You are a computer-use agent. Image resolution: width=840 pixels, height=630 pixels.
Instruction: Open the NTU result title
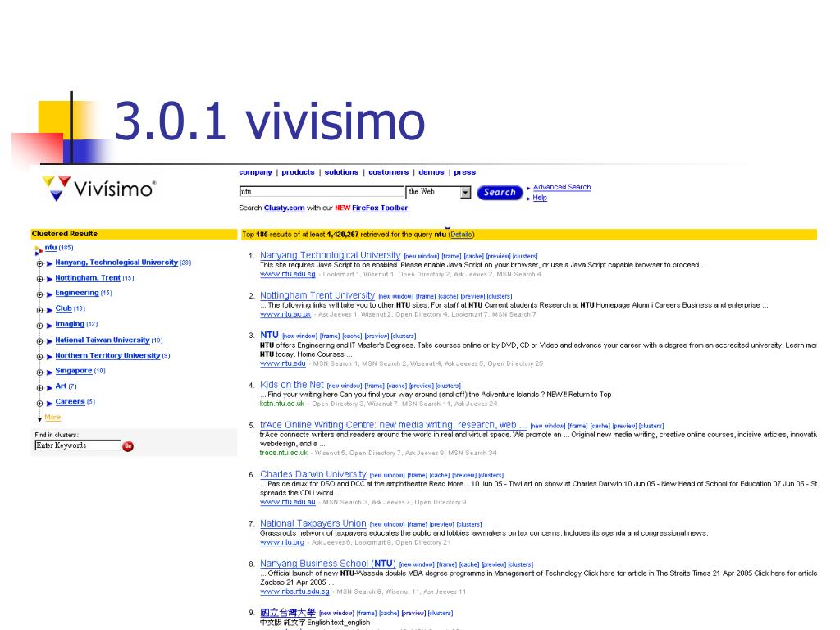269,335
